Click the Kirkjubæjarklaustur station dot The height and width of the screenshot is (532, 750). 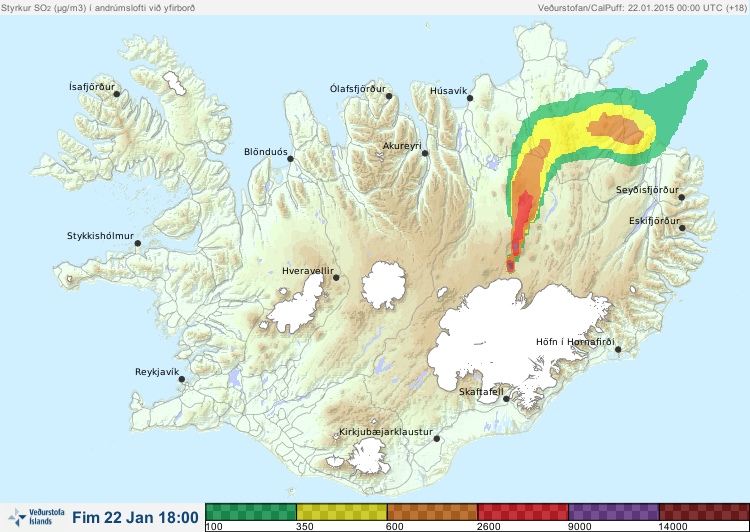tap(436, 438)
